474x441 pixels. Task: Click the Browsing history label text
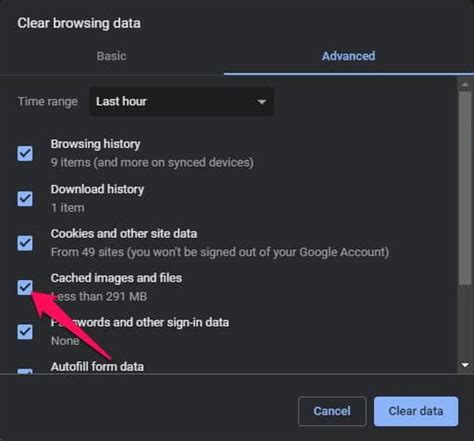95,144
